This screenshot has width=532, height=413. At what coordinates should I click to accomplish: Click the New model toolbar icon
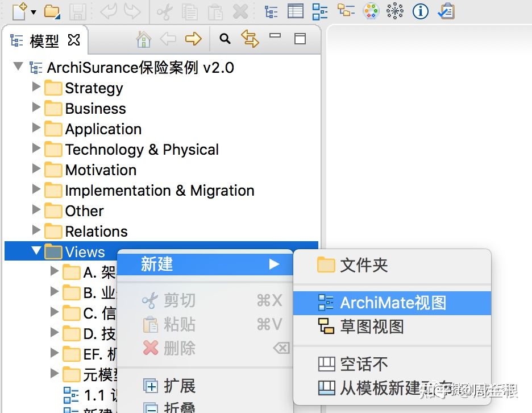point(19,11)
